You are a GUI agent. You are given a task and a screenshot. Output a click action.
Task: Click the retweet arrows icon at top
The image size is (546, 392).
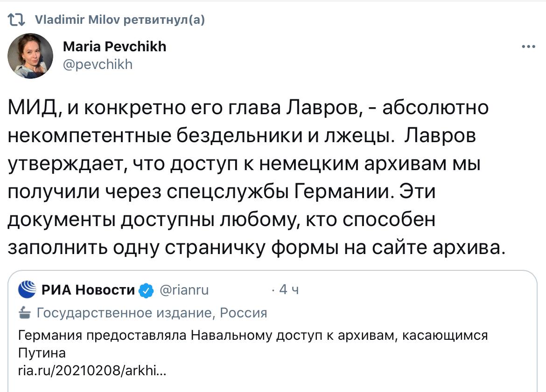click(16, 20)
